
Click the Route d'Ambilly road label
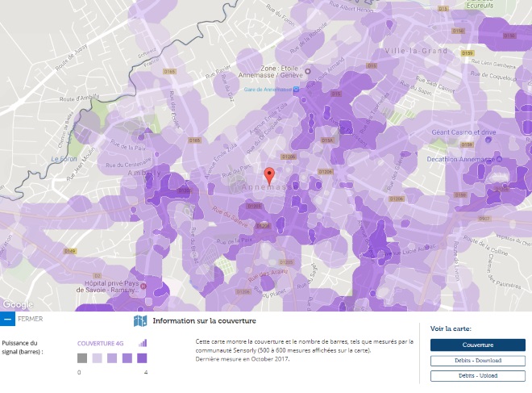(79, 98)
